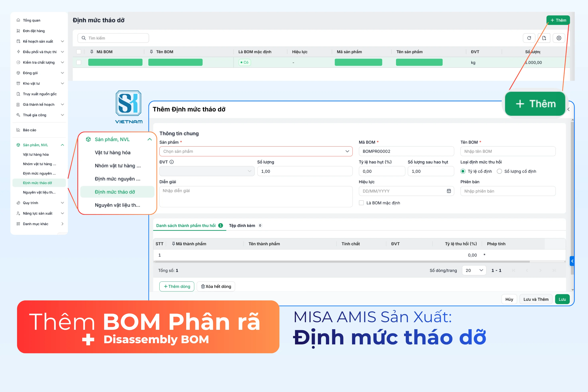This screenshot has width=588, height=392.
Task: Click the refresh icon above BOM table
Action: pos(529,38)
